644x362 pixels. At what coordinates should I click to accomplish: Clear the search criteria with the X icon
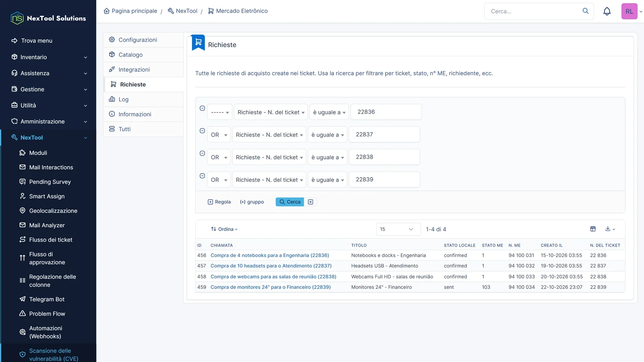(310, 202)
